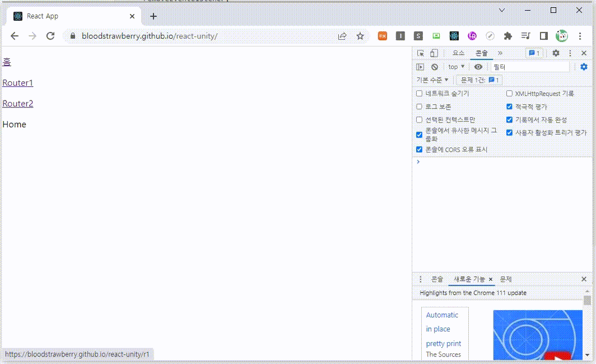596x364 pixels.
Task: Open the 'top' context dropdown
Action: (456, 67)
